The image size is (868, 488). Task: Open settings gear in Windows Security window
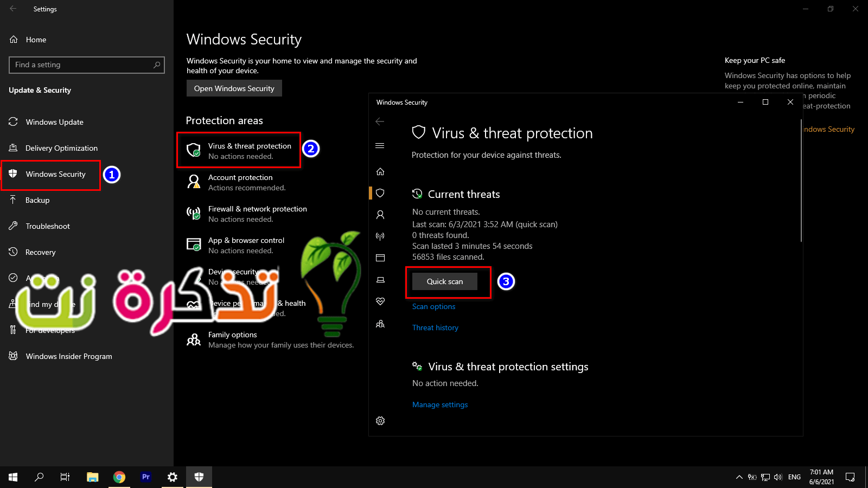pos(380,421)
